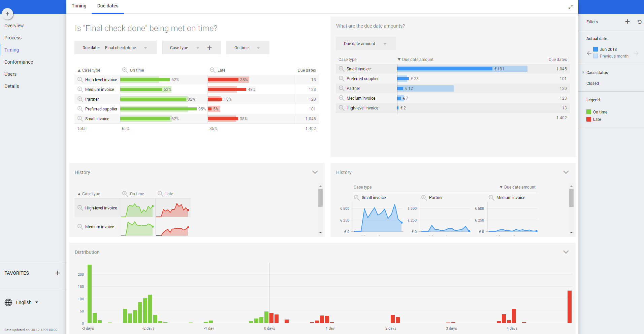Click magnifier icon beside Late column header
The image size is (644, 334).
(x=213, y=70)
